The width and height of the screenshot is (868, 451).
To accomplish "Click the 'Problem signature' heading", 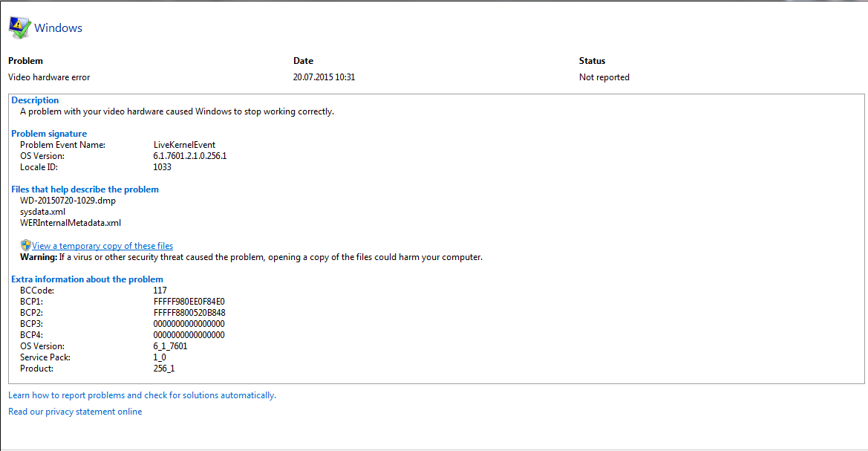I will pos(49,134).
